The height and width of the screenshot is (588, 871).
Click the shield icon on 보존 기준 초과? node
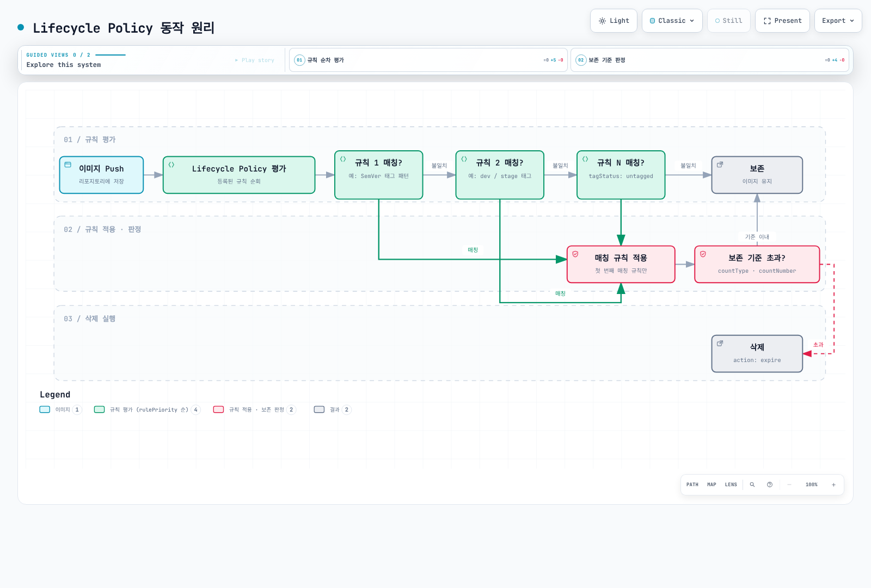coord(703,254)
